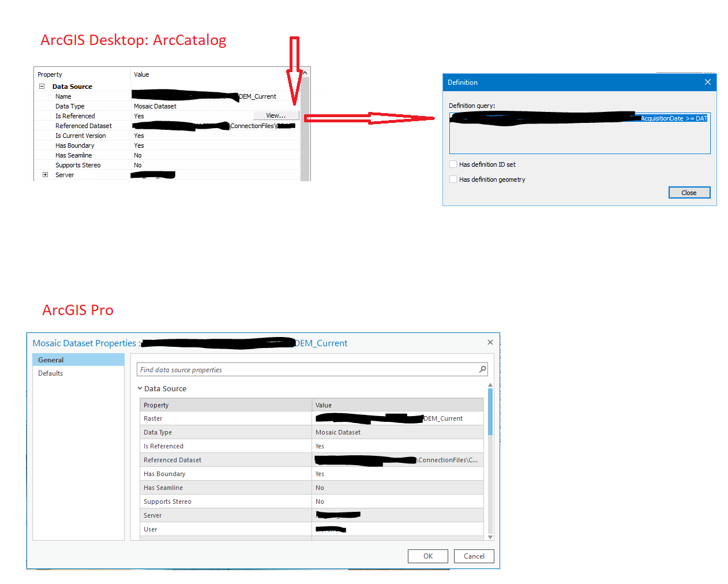Screen dimensions: 728x584
Task: Click the Value column header in ArcGIS Pro
Action: [397, 405]
